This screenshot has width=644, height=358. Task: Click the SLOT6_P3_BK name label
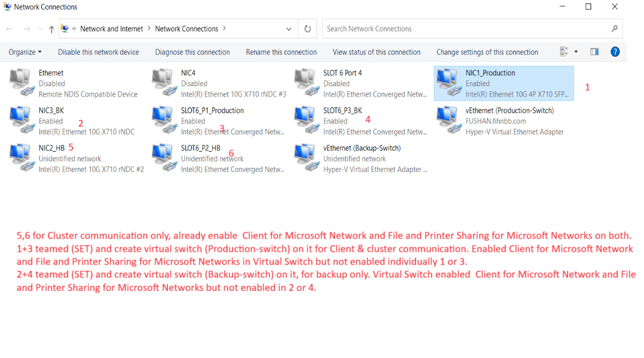tap(342, 110)
